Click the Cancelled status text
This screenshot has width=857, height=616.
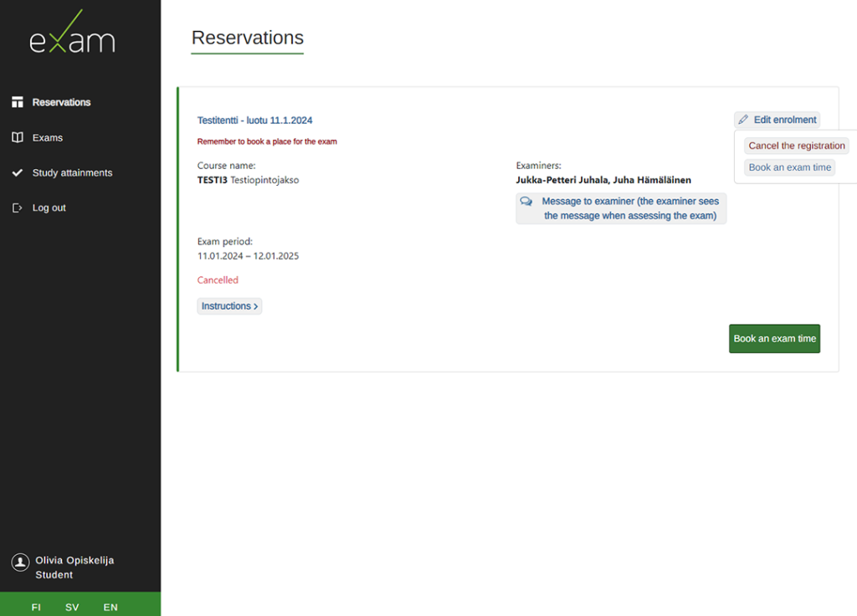pyautogui.click(x=218, y=280)
